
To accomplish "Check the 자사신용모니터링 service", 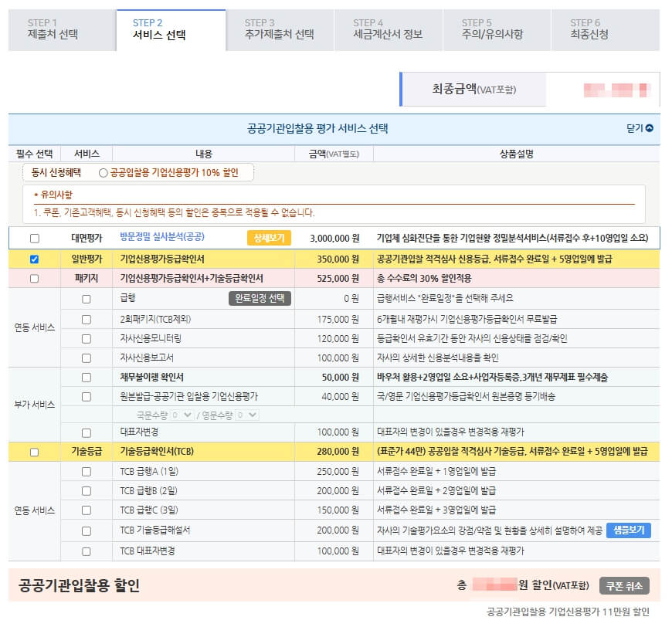I will 85,340.
